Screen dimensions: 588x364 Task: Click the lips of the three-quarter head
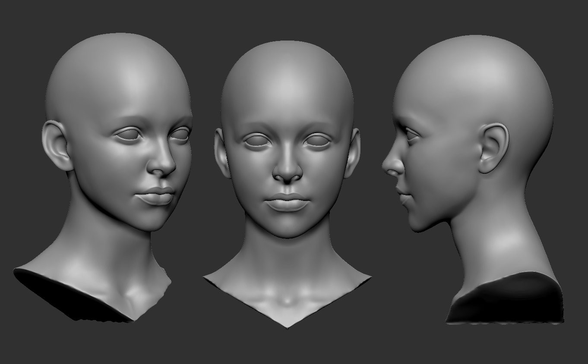pos(155,196)
